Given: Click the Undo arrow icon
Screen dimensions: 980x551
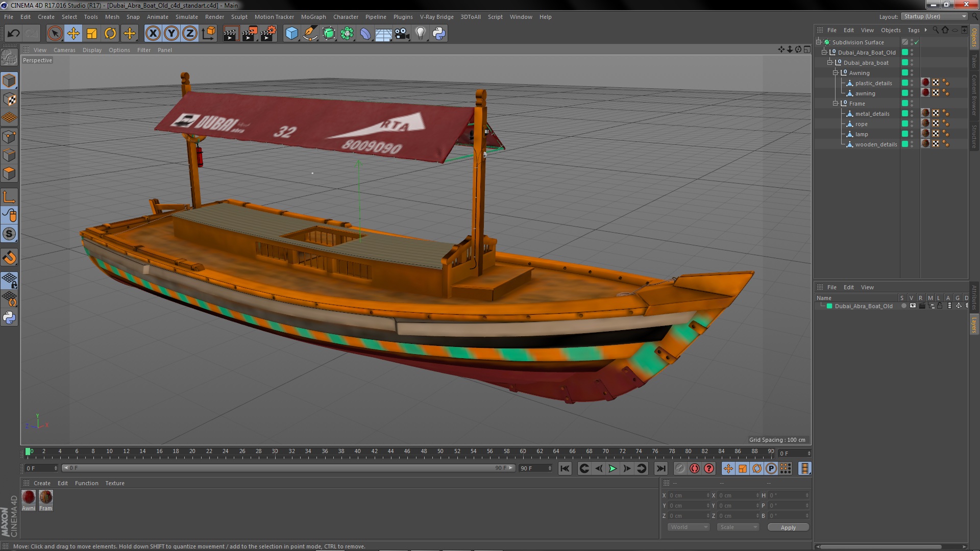Looking at the screenshot, I should (13, 34).
